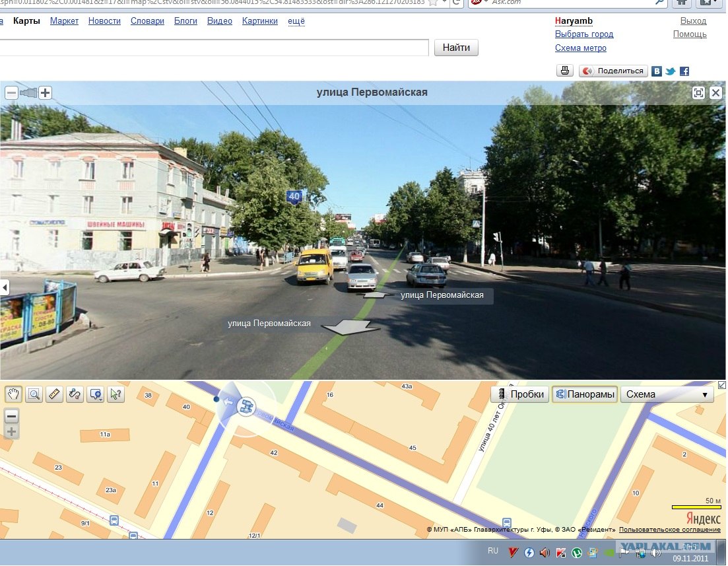Open Пользовательское соглашение link
The image size is (728, 566).
click(x=669, y=529)
